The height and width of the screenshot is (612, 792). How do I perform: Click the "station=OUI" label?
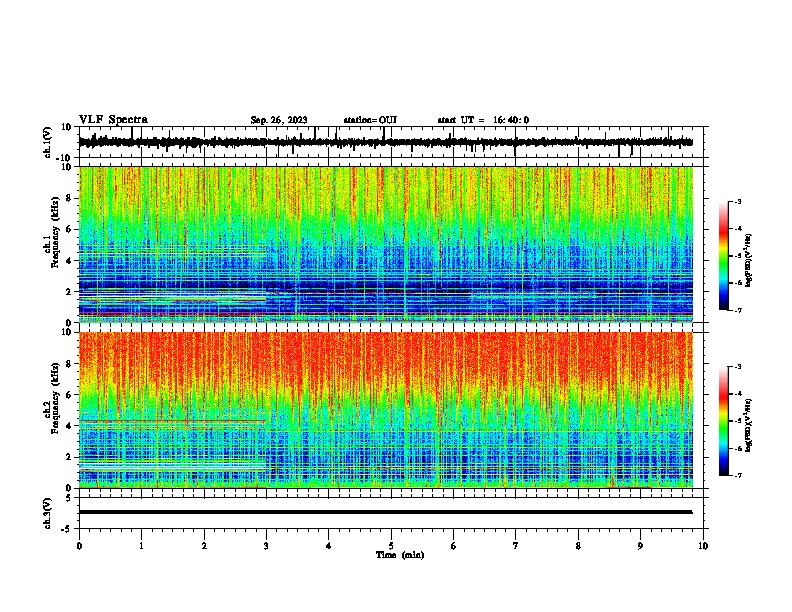[x=370, y=120]
